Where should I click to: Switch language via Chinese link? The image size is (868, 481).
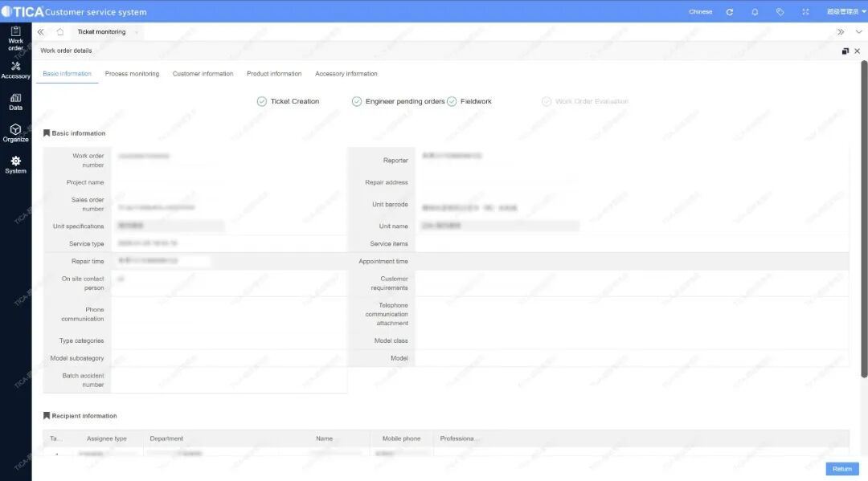[700, 12]
